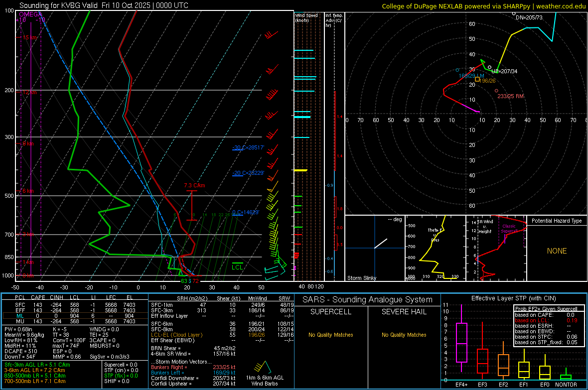Click the '3-6km AGL LR = 7.2 C/km' line

34,370
